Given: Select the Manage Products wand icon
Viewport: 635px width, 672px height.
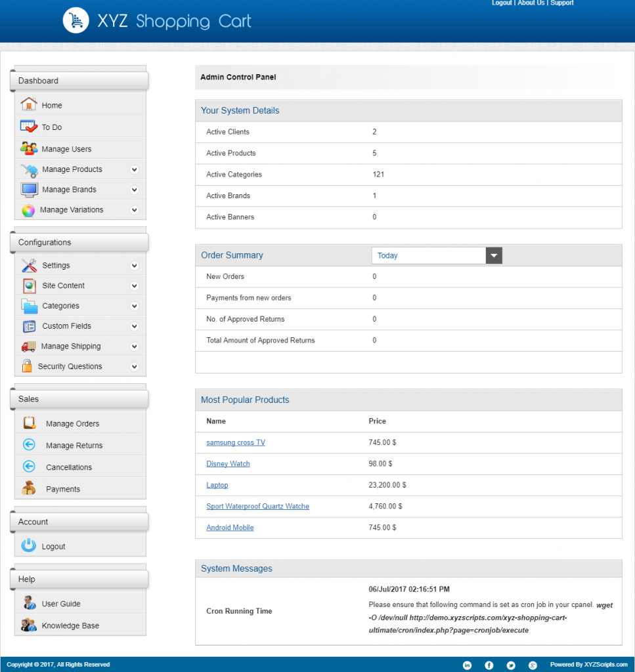Looking at the screenshot, I should [29, 169].
